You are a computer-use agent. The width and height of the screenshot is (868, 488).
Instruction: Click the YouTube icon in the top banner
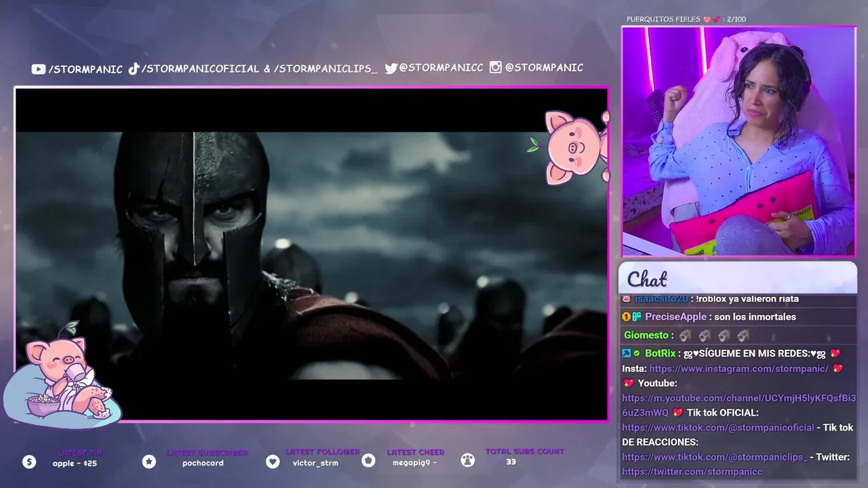point(38,69)
